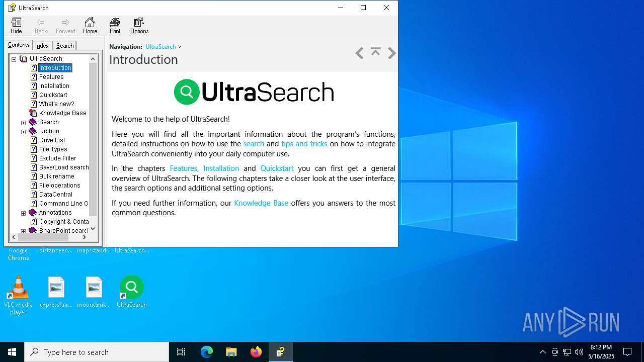Open Microsoft Edge from taskbar
This screenshot has width=644, height=362.
click(x=207, y=352)
